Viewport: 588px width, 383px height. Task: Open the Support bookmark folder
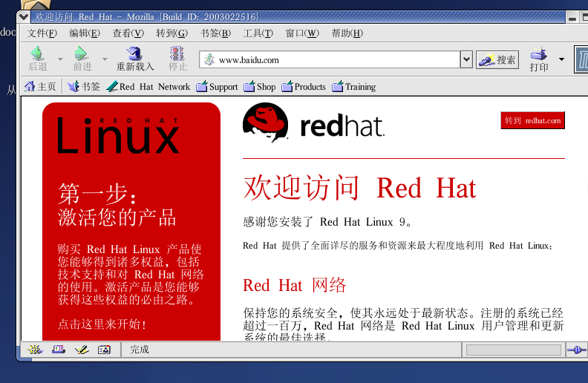point(217,87)
